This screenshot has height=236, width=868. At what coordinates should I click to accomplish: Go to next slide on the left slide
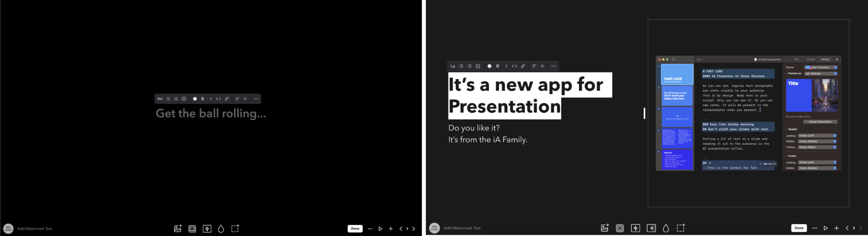(414, 228)
